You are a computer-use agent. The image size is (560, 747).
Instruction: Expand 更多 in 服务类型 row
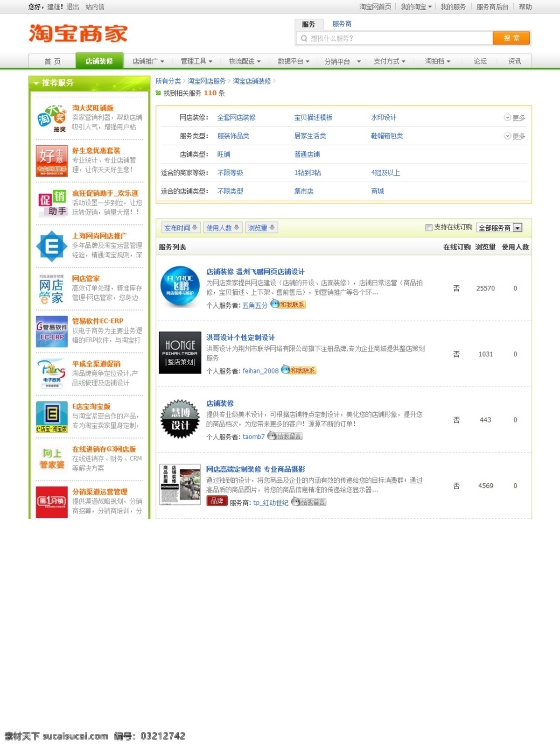[514, 136]
